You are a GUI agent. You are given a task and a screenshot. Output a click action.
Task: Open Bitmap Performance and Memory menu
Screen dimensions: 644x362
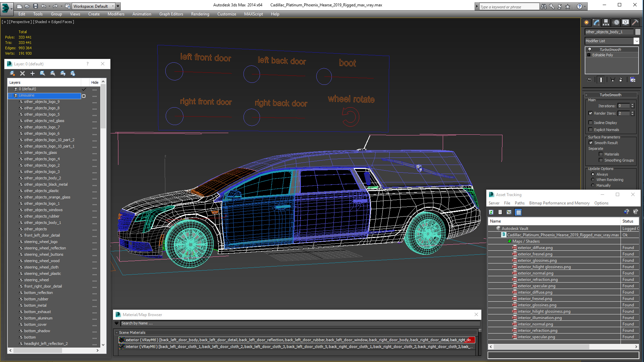[x=559, y=203]
